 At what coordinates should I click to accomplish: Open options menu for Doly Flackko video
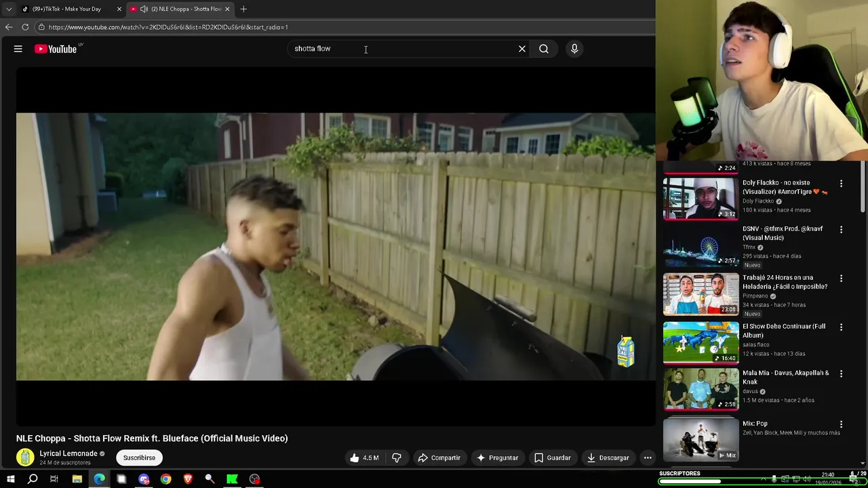[841, 184]
